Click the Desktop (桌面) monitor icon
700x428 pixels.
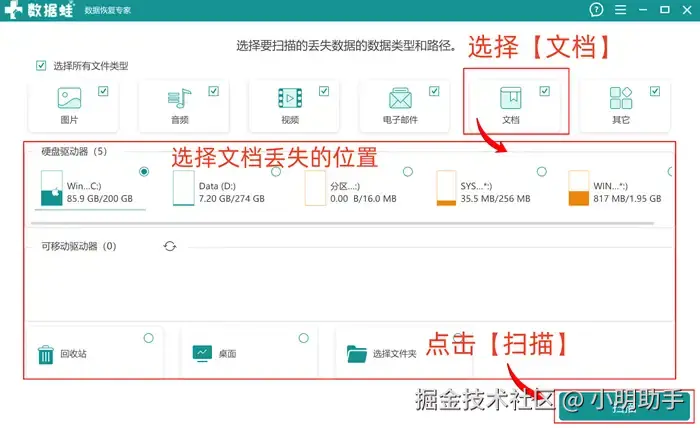click(202, 353)
